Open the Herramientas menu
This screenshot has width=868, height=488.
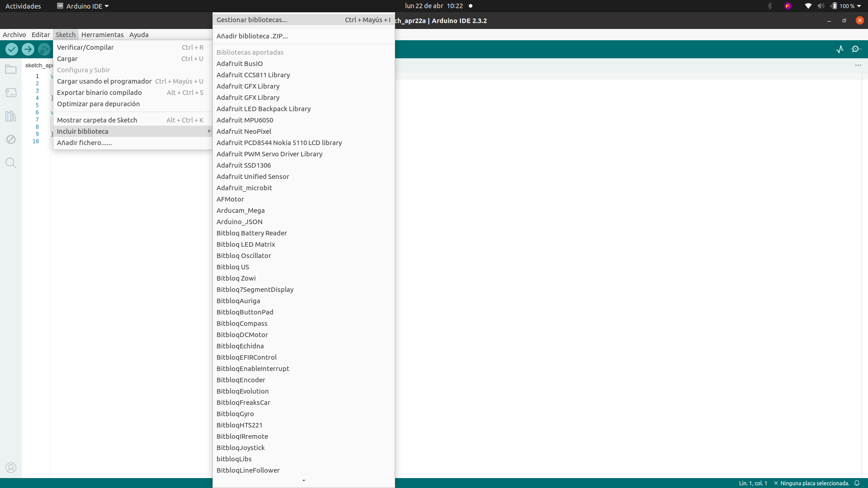(x=102, y=35)
